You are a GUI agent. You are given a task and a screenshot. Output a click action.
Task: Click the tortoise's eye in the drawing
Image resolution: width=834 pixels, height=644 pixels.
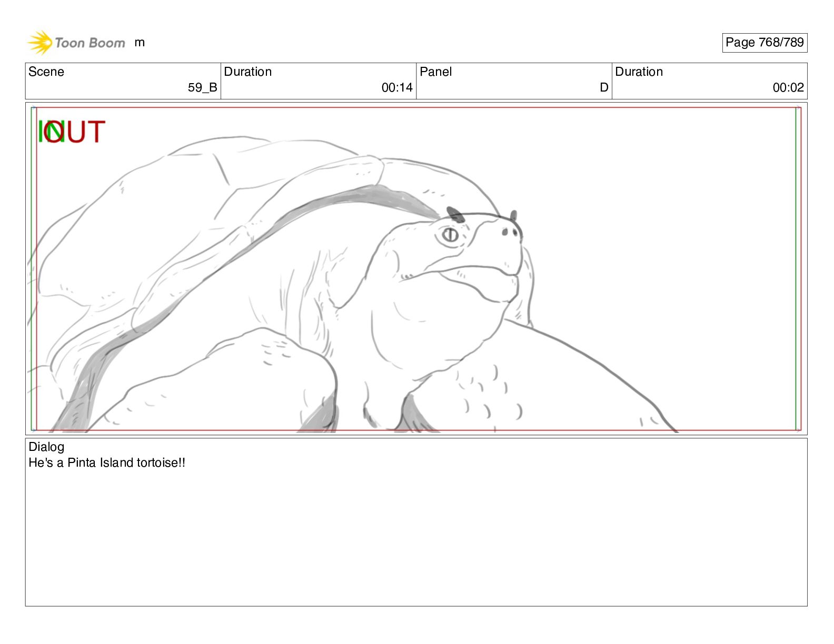tap(450, 235)
